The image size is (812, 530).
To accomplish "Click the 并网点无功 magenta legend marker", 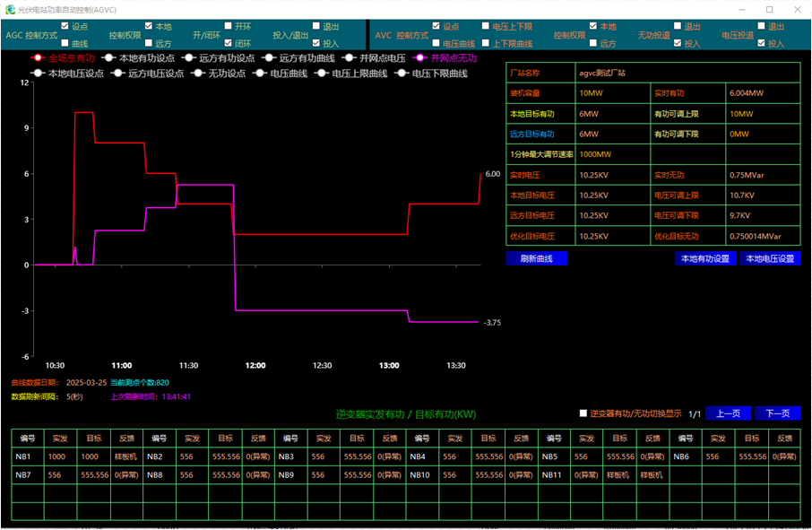I will coord(419,58).
